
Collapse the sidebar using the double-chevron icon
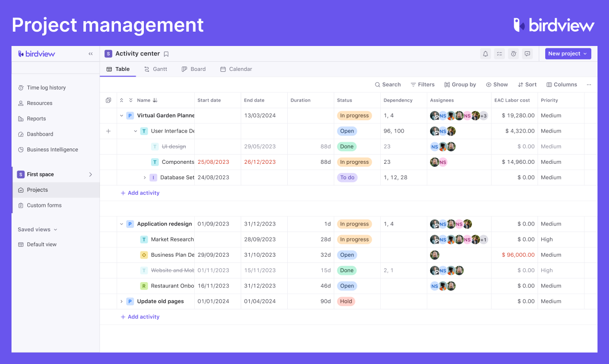click(90, 54)
